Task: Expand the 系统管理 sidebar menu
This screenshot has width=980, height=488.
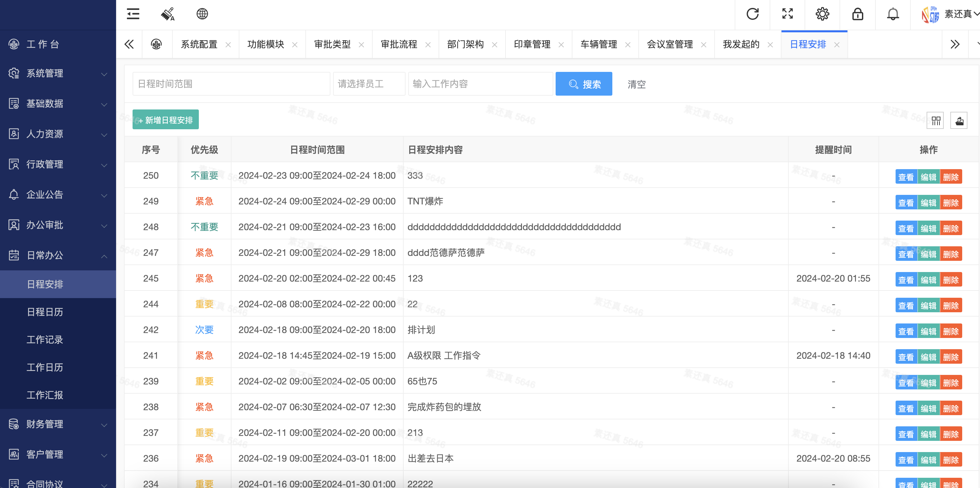Action: pyautogui.click(x=58, y=74)
